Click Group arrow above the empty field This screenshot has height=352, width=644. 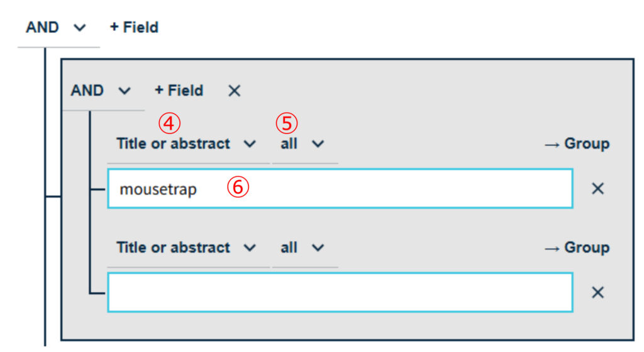click(x=577, y=248)
